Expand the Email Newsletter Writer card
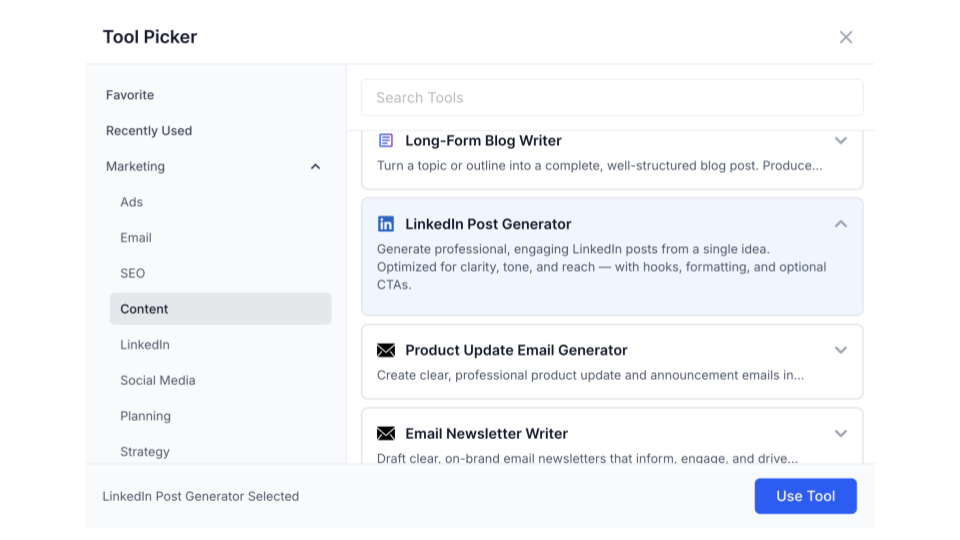The image size is (960, 540). point(841,434)
